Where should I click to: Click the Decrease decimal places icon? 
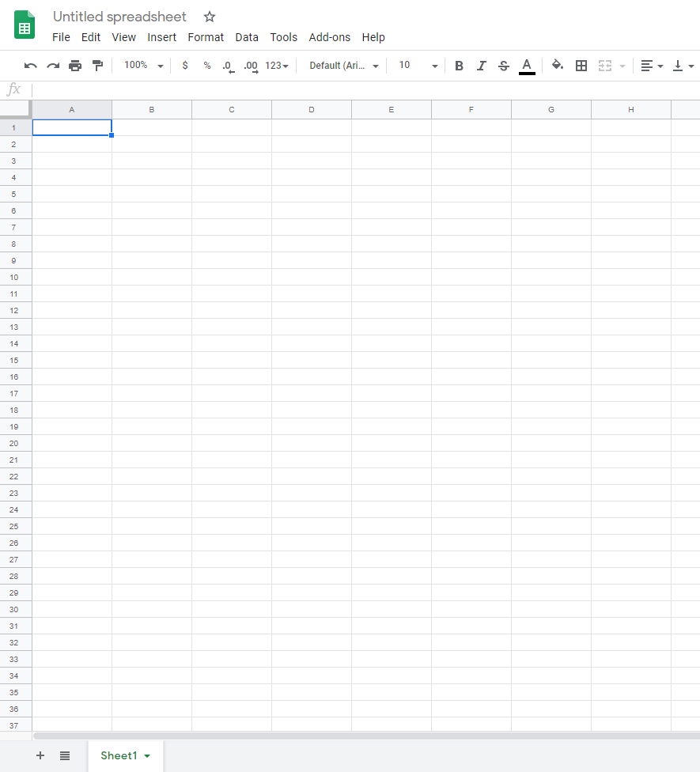tap(229, 66)
